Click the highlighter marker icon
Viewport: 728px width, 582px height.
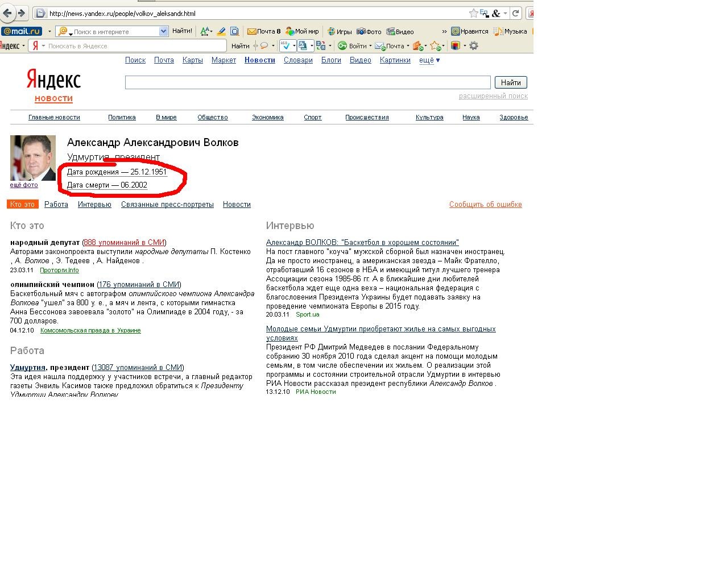click(x=221, y=31)
